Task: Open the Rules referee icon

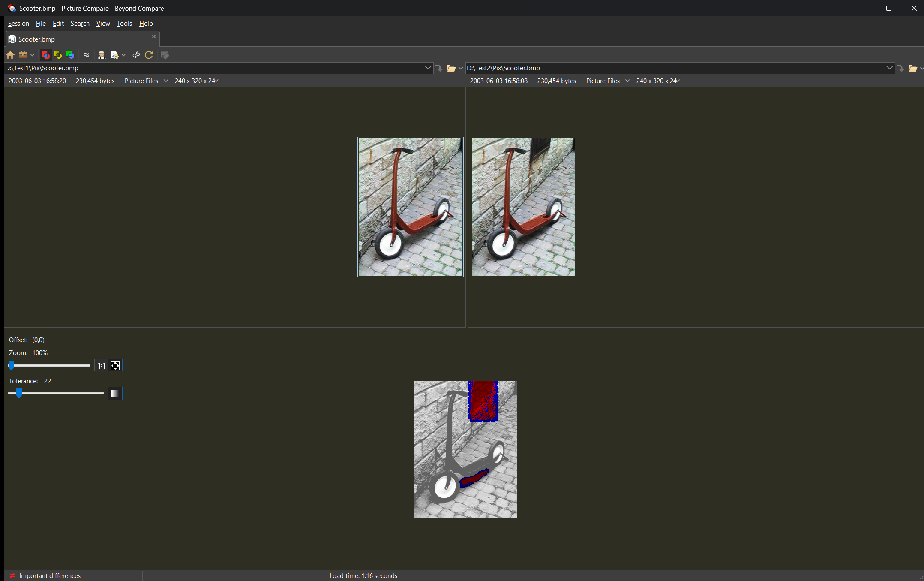Action: 102,55
